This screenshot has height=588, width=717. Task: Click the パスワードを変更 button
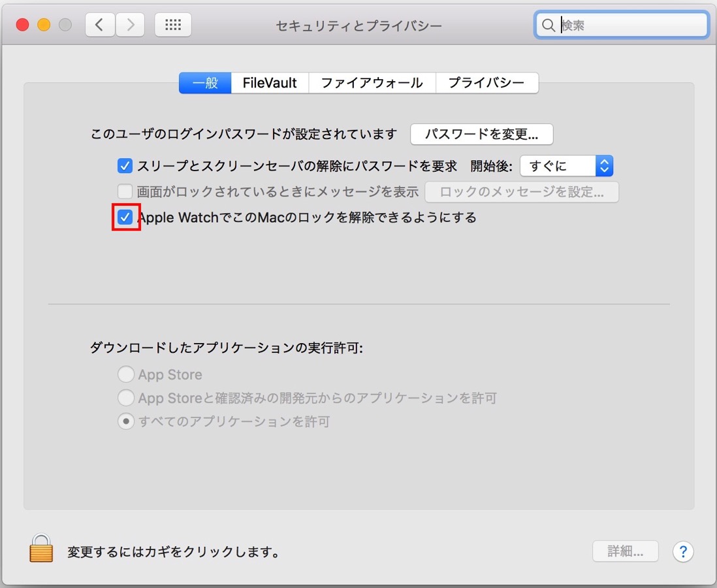[x=481, y=134]
